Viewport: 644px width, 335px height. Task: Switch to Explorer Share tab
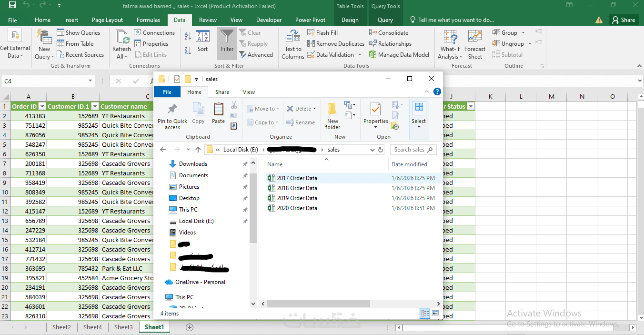click(222, 92)
